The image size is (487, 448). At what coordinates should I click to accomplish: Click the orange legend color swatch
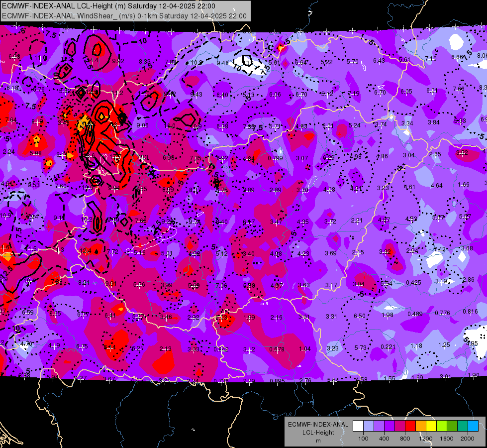[x=421, y=426]
